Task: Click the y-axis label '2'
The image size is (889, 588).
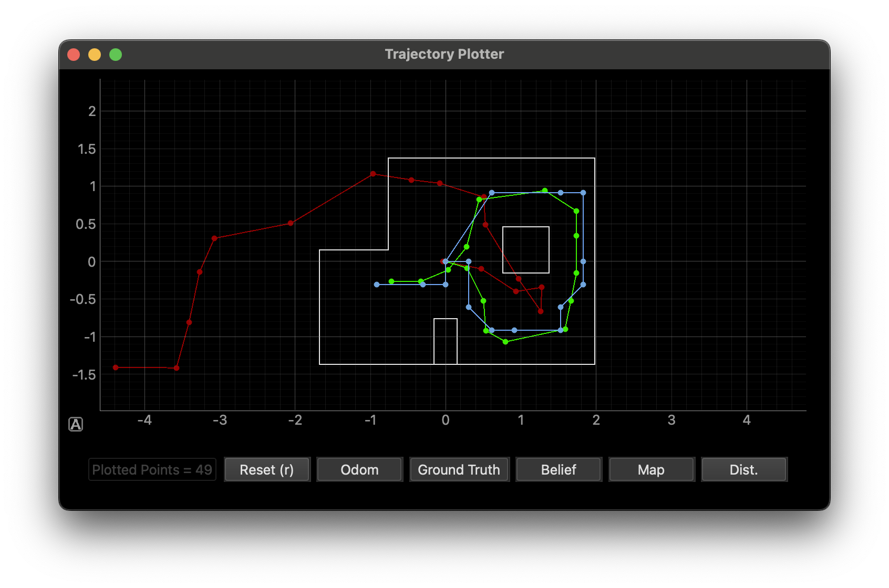Action: click(92, 111)
